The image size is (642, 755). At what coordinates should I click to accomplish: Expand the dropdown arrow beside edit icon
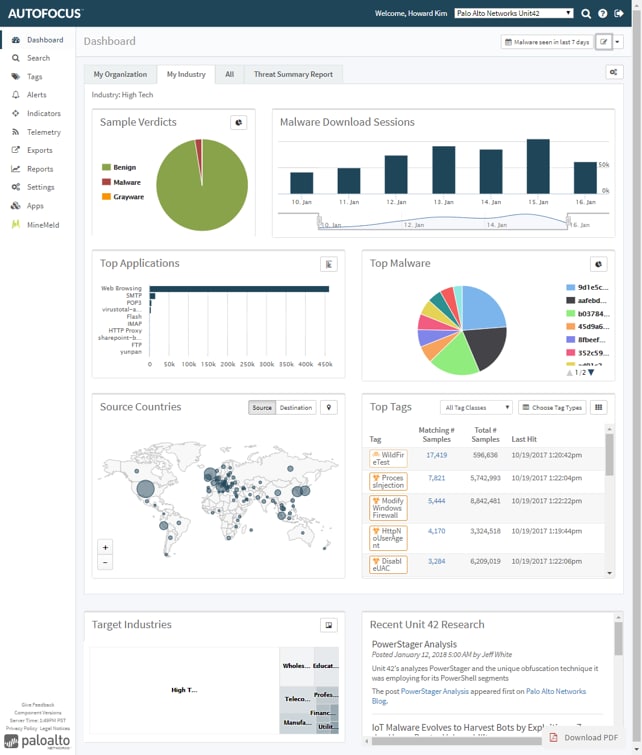[617, 42]
